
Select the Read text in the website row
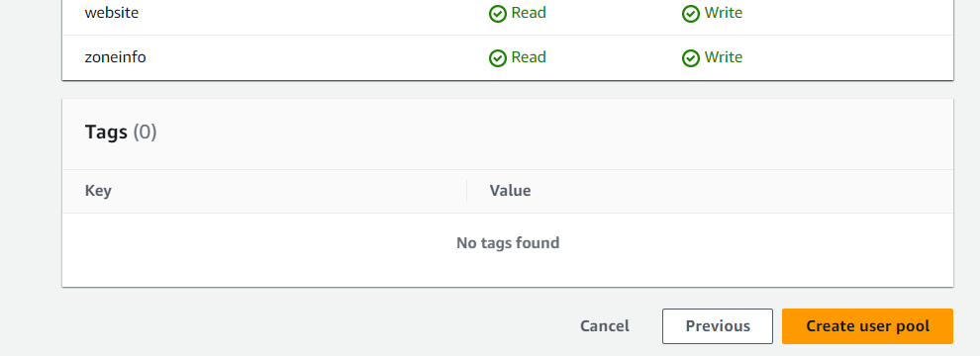529,13
